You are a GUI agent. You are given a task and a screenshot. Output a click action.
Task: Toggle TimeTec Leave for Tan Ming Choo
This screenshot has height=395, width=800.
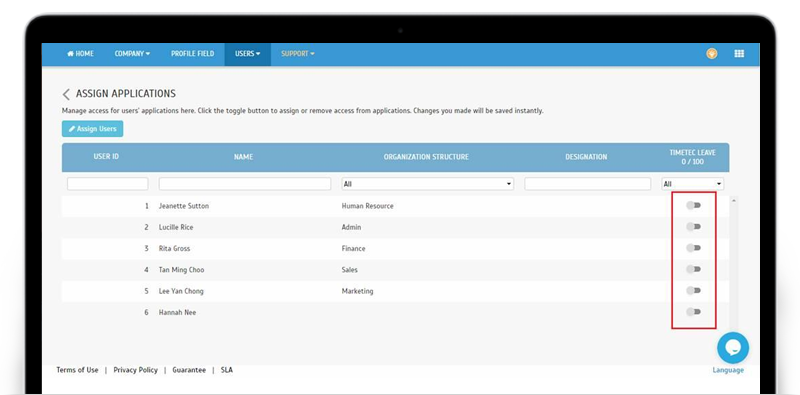(x=693, y=269)
